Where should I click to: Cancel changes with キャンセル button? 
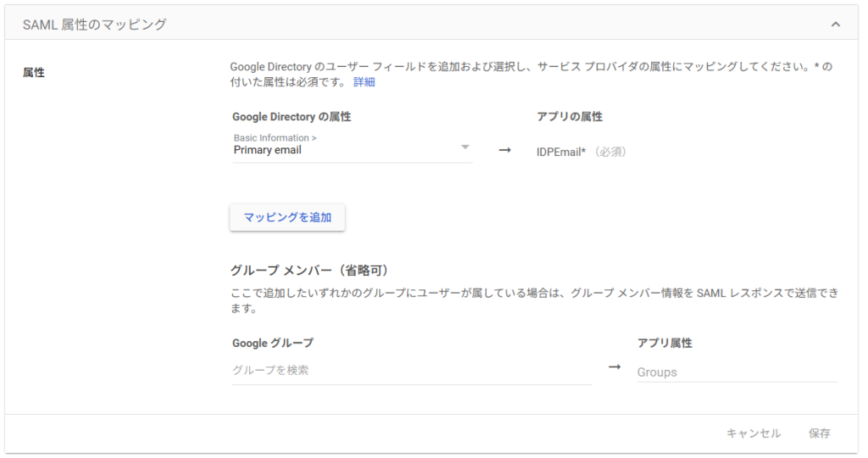753,433
